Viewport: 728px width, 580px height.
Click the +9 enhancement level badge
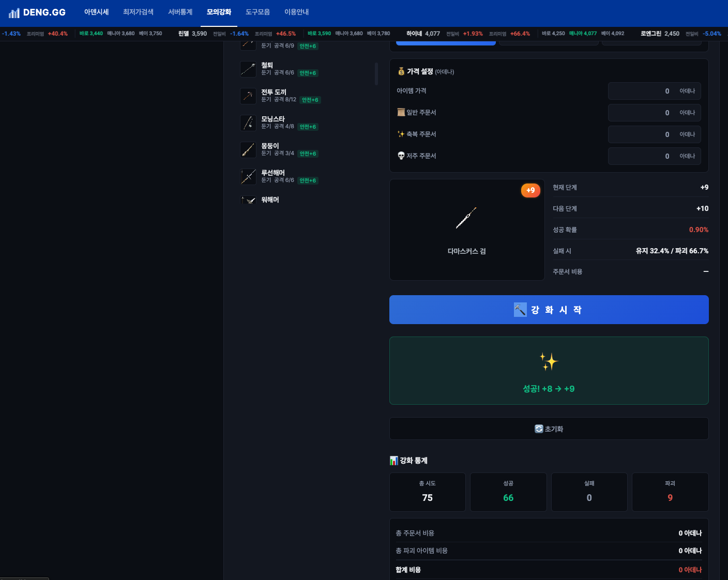[530, 190]
